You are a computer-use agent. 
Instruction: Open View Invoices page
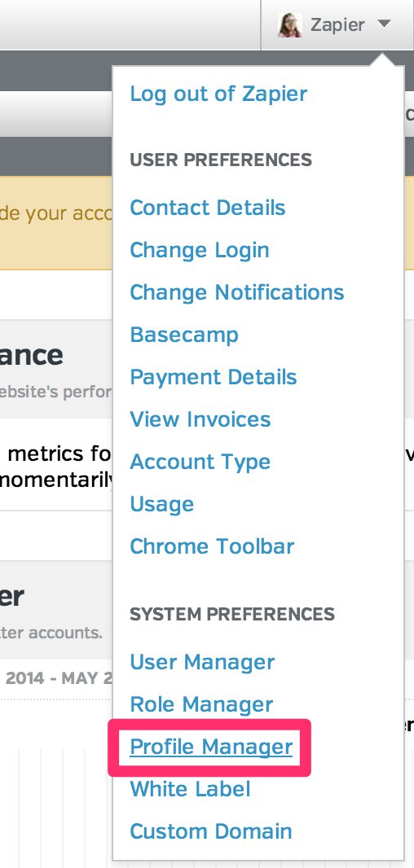tap(200, 419)
